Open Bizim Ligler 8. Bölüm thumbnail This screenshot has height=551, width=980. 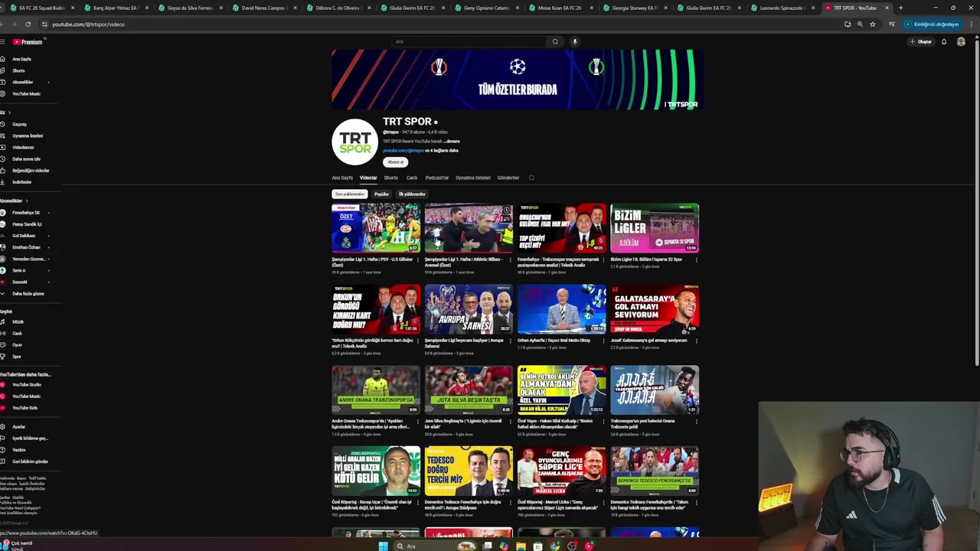(655, 228)
